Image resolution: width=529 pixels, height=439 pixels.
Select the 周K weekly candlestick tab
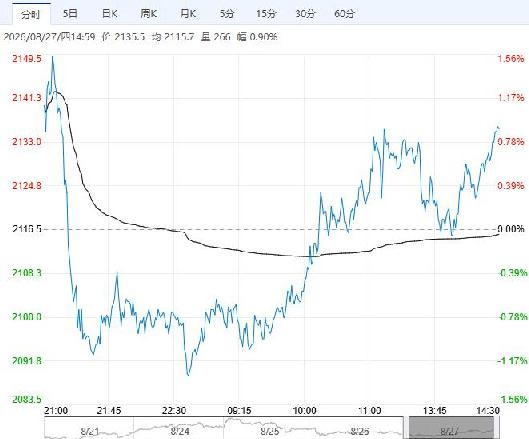tap(149, 14)
